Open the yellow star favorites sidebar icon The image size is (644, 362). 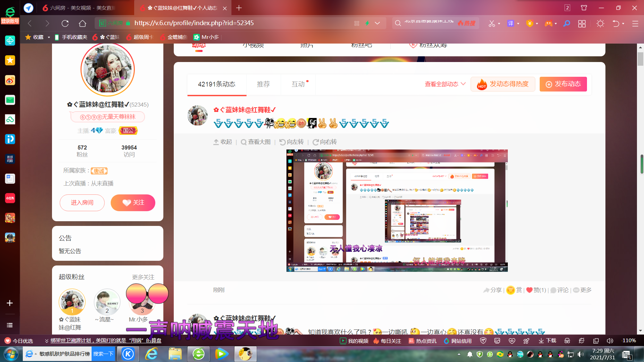[10, 60]
